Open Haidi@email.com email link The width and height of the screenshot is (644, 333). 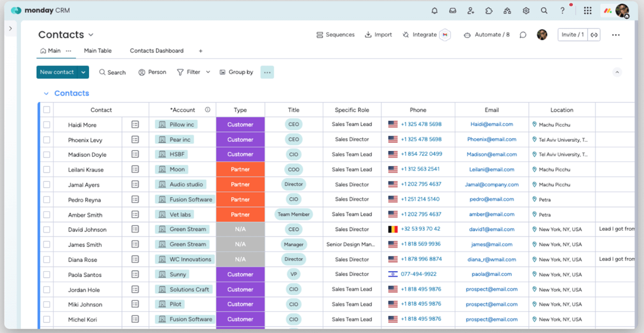click(492, 124)
